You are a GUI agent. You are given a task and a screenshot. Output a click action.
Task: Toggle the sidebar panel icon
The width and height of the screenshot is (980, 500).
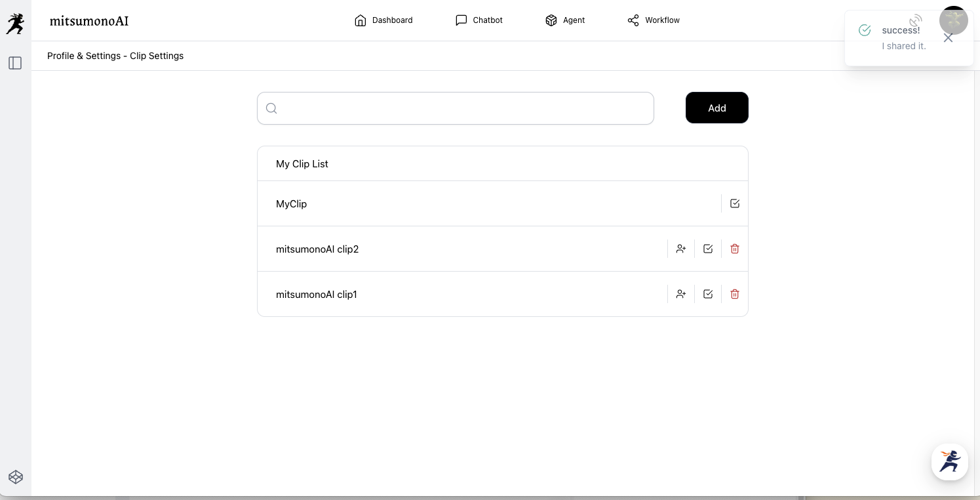(15, 63)
